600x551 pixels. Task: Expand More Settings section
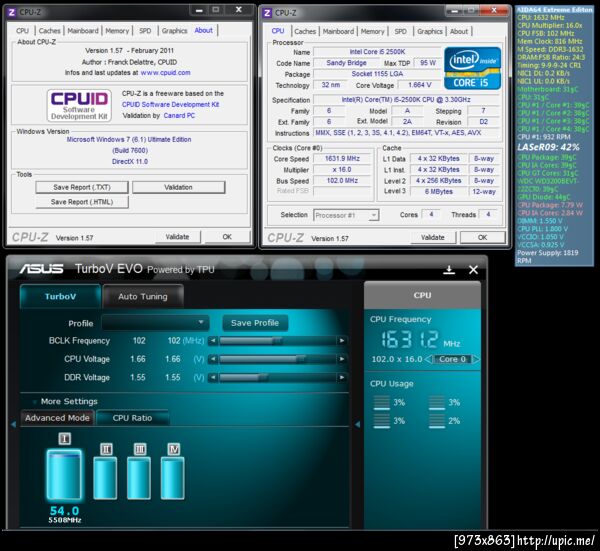[x=69, y=401]
